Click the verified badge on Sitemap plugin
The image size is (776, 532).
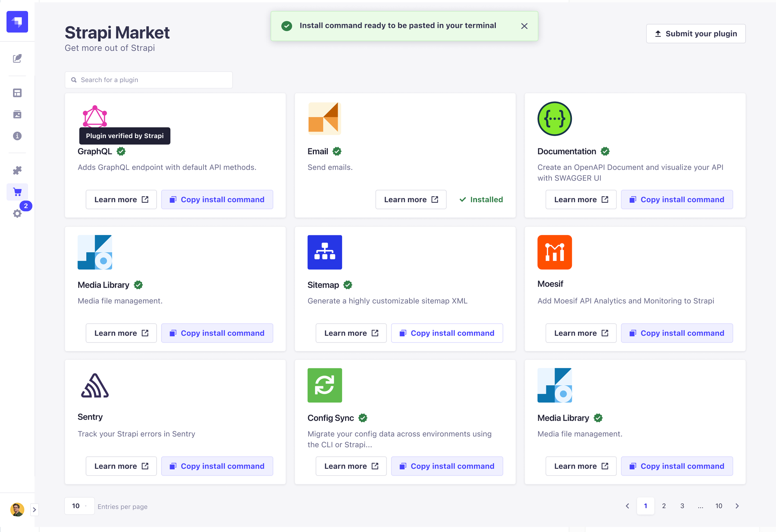pyautogui.click(x=348, y=285)
